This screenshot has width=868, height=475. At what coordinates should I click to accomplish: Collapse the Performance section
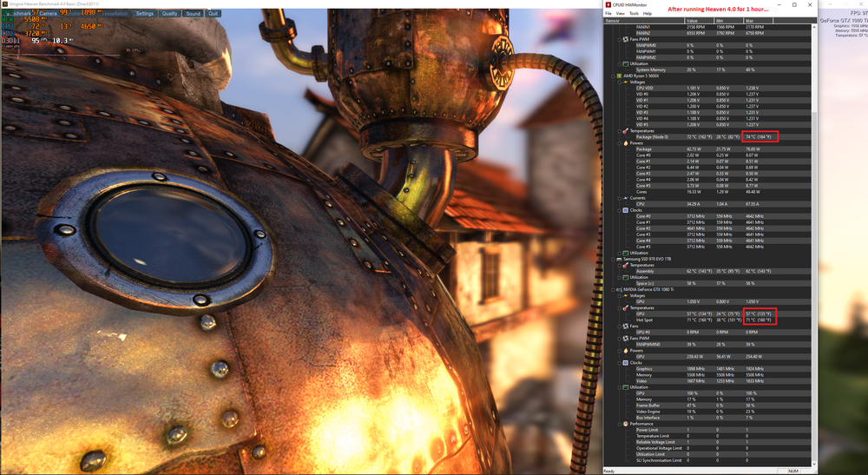pos(620,424)
